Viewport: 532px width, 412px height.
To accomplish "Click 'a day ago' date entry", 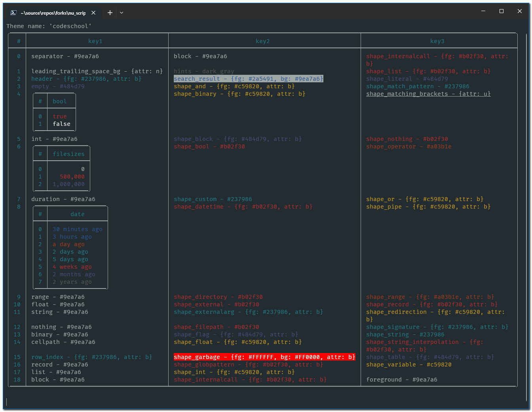I will pyautogui.click(x=69, y=244).
